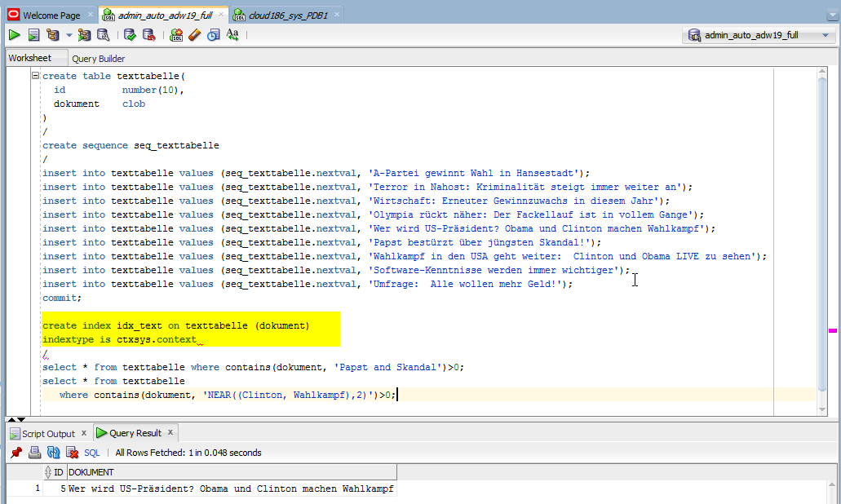The height and width of the screenshot is (504, 841).
Task: Close the Welcome Page tab
Action: tap(90, 15)
